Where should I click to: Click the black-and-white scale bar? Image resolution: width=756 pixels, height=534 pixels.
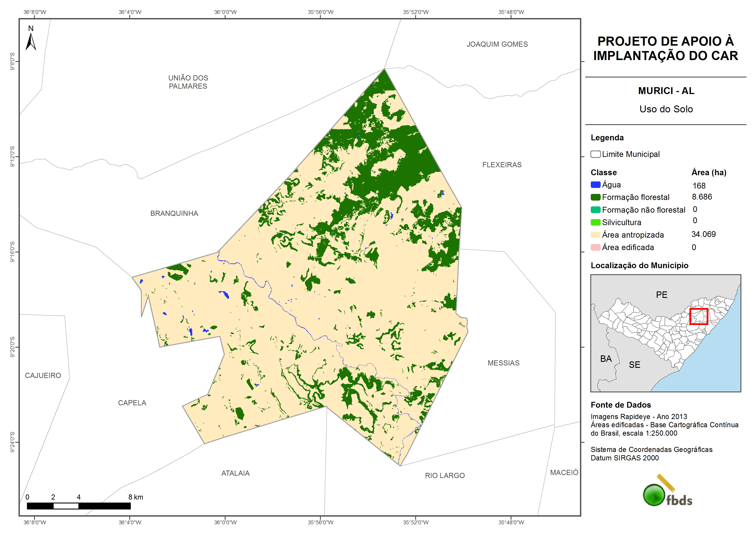click(79, 506)
